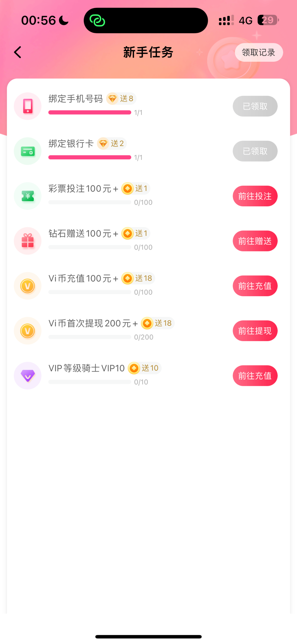This screenshot has height=644, width=297.
Task: Tap the green lottery ticket icon
Action: point(28,196)
